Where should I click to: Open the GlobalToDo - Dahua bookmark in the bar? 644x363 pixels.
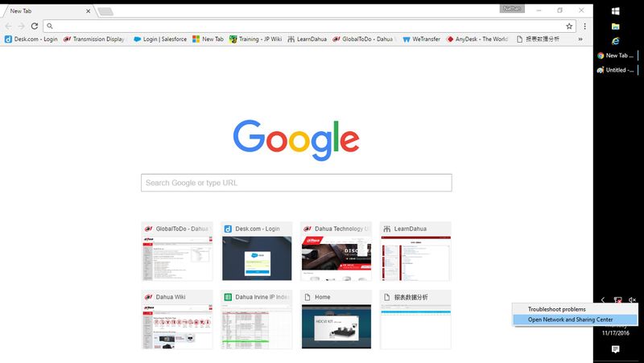(363, 39)
